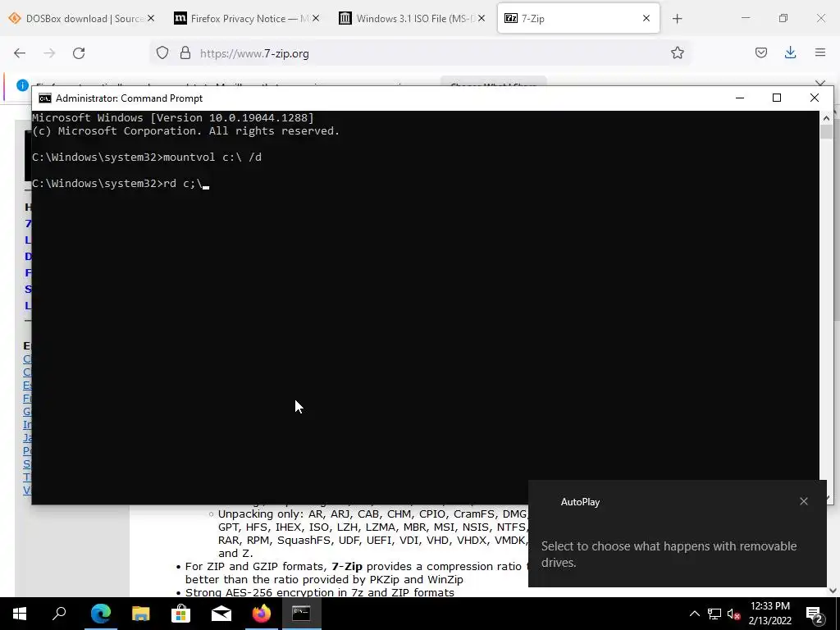Open Firefox application menu
This screenshot has height=630, width=840.
820,53
